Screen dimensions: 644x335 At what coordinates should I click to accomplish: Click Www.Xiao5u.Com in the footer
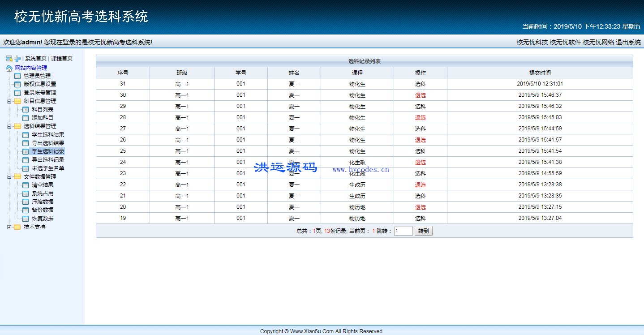312,331
